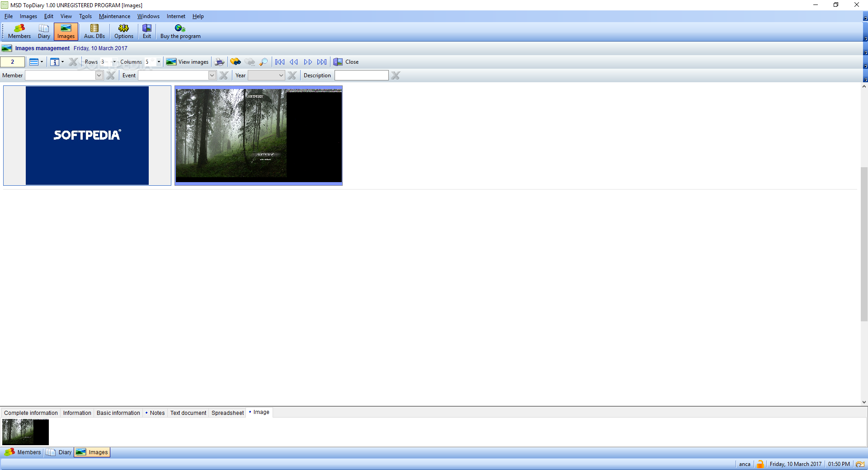Viewport: 868px width, 470px height.
Task: Click the greyed binoculars icon
Action: (x=250, y=62)
